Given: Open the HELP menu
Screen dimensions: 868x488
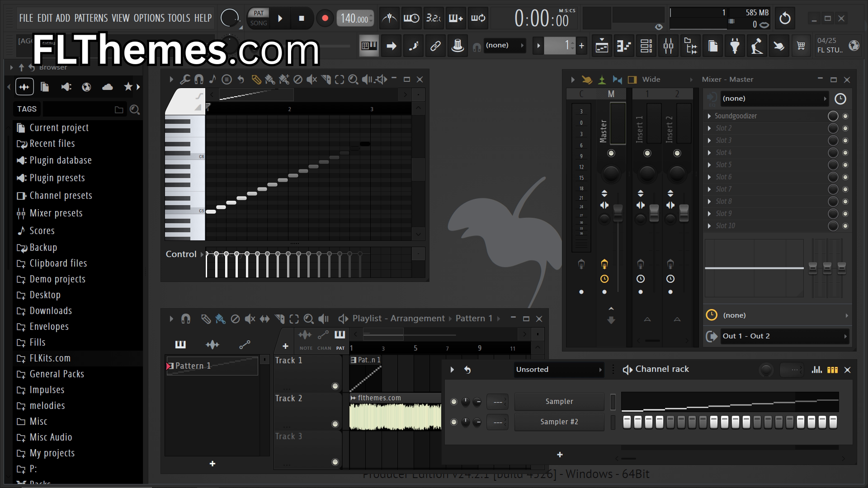Looking at the screenshot, I should coord(203,18).
